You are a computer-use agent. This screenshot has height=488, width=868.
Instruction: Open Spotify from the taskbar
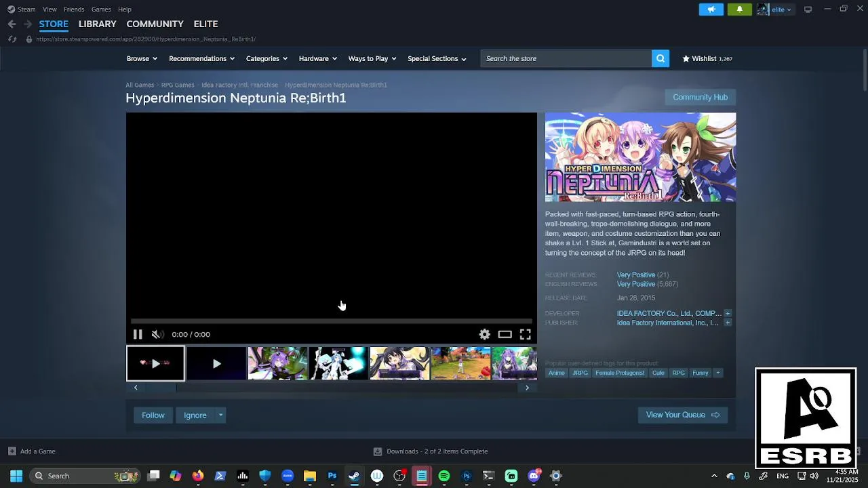pyautogui.click(x=444, y=476)
